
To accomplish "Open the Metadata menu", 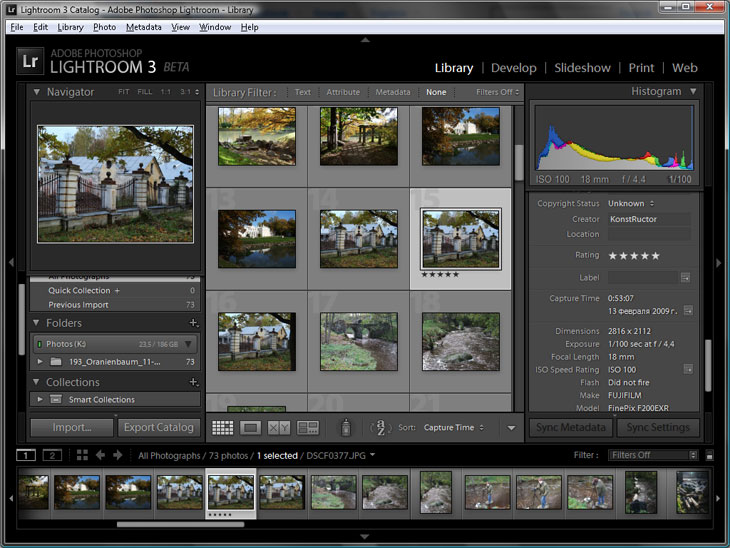I will tap(143, 27).
